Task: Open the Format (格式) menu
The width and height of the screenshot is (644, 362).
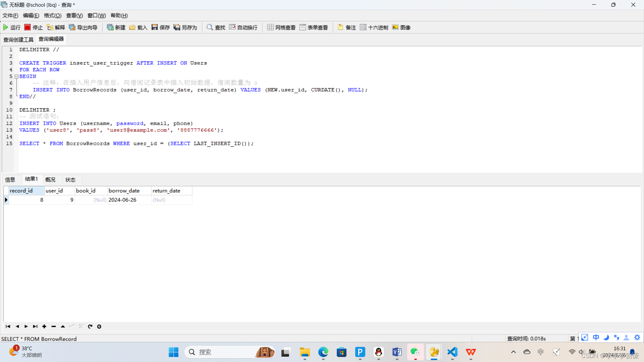Action: click(52, 15)
